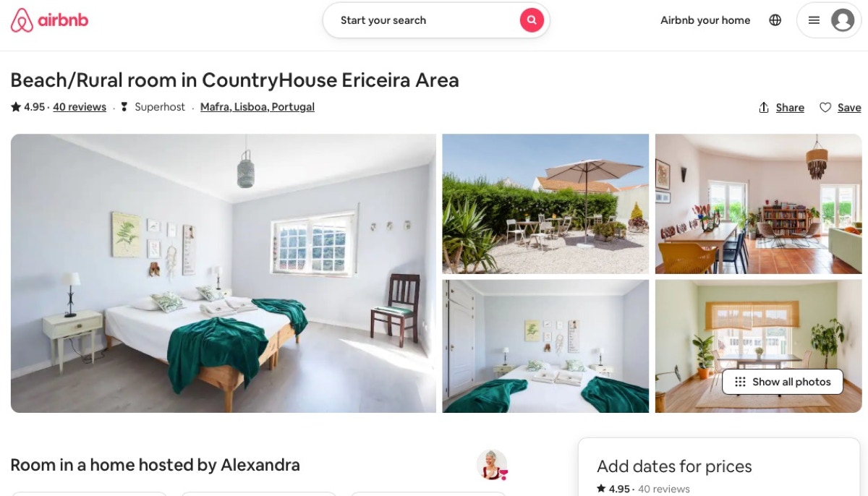868x496 pixels.
Task: Click the red search magnifier icon
Action: (x=532, y=20)
